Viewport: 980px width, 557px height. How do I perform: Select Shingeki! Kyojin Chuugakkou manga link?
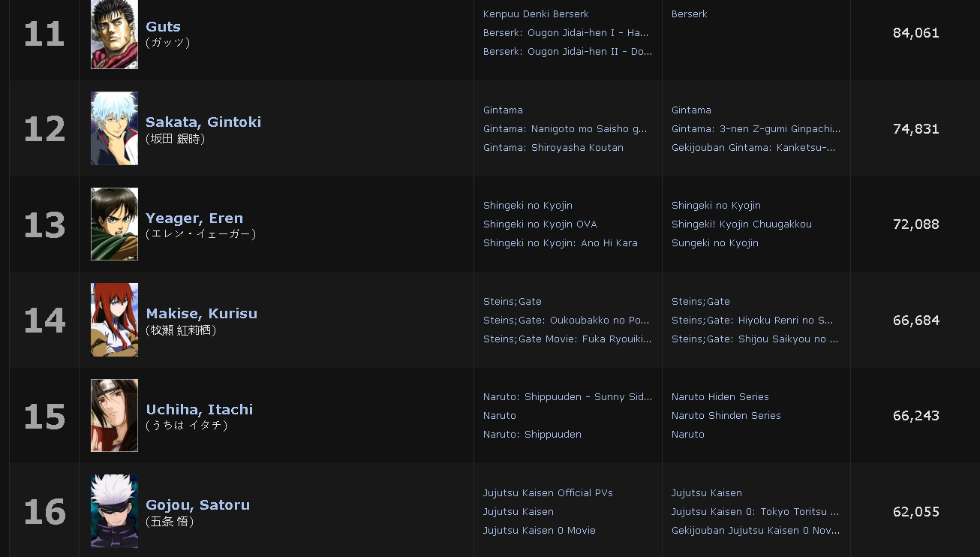pyautogui.click(x=741, y=224)
